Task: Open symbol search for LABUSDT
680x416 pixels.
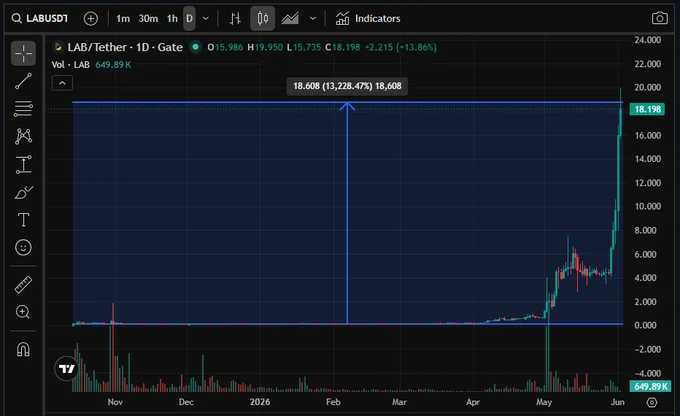Action: click(x=40, y=19)
